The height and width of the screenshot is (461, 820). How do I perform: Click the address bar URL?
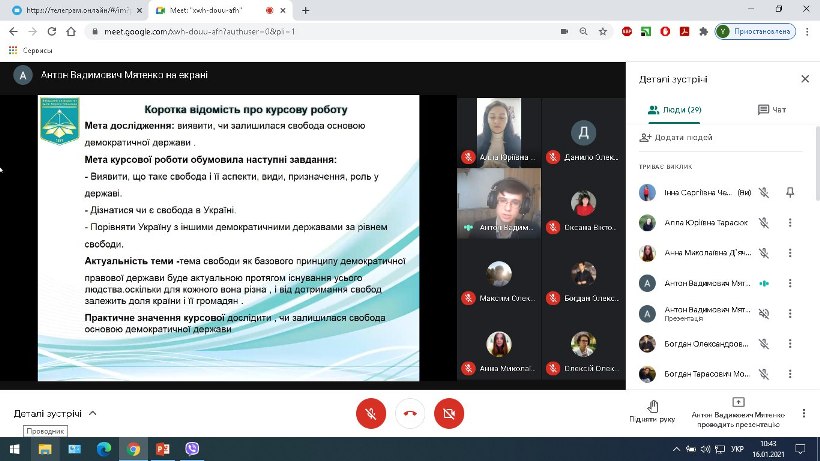pos(200,31)
